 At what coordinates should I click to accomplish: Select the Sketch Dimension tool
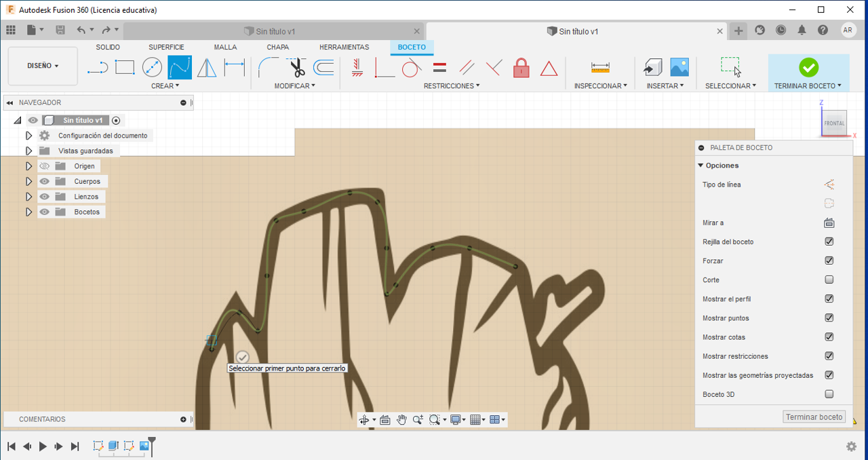click(x=234, y=67)
